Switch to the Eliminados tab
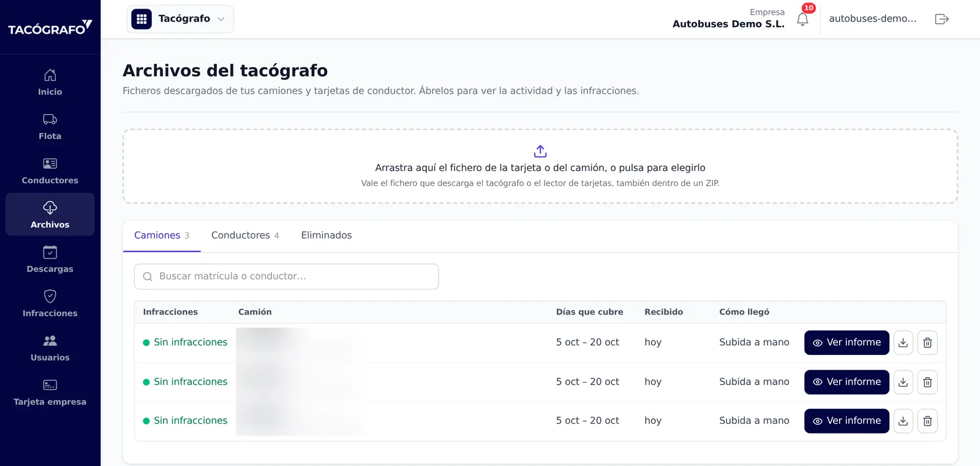980x466 pixels. tap(326, 235)
